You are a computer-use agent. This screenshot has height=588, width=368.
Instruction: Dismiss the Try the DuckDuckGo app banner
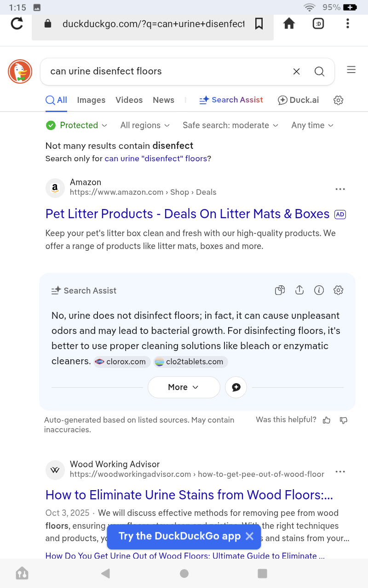(249, 536)
